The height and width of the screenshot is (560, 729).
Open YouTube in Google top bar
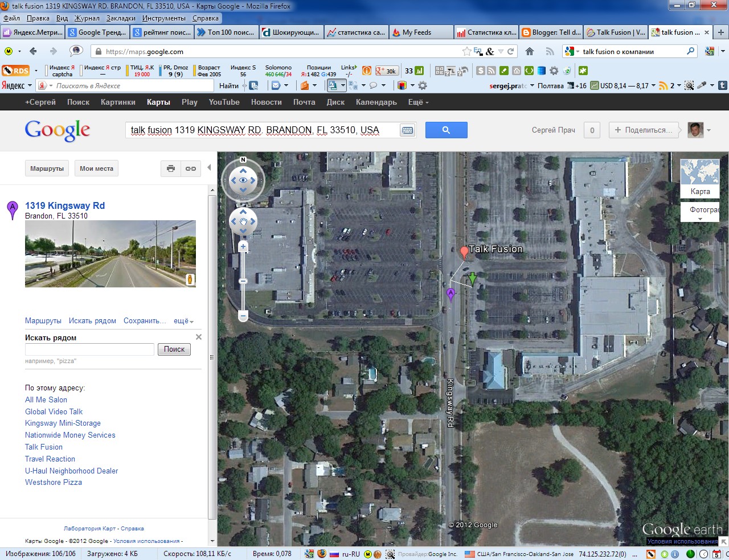click(224, 102)
